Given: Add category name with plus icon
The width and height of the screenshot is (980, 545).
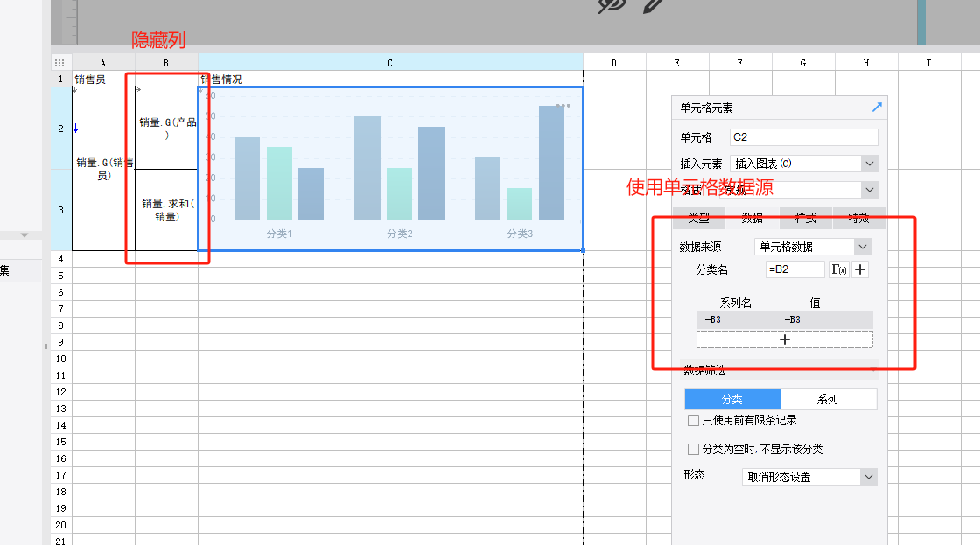Looking at the screenshot, I should pyautogui.click(x=861, y=269).
